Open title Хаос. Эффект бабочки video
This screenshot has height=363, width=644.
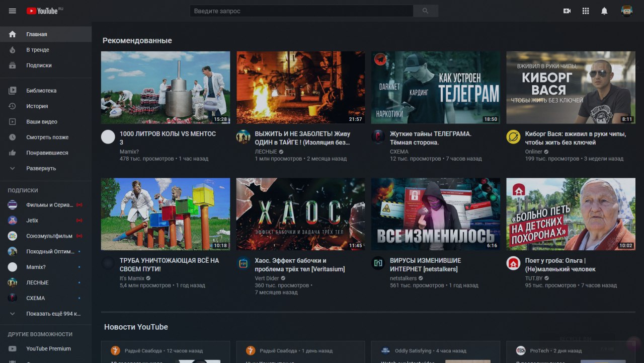point(300,265)
